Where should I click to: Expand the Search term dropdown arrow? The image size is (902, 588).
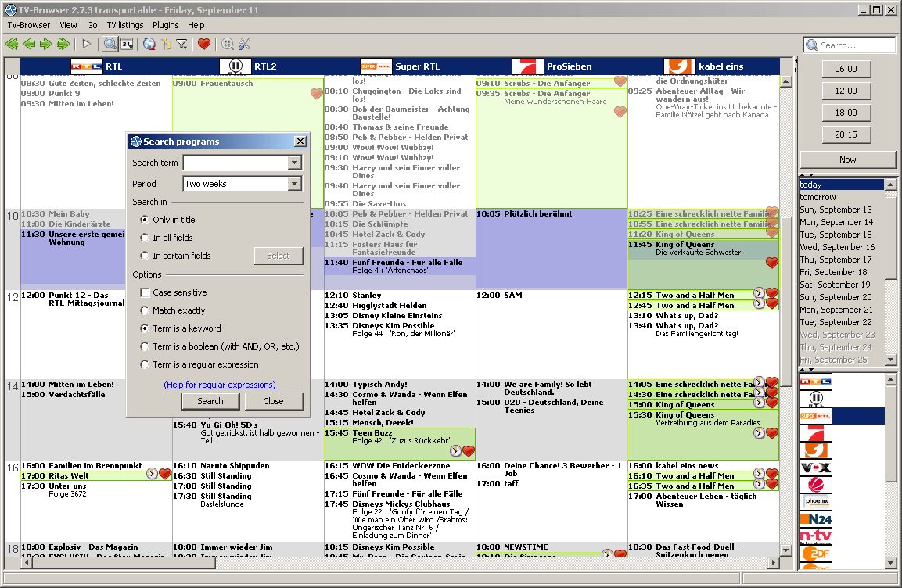294,163
